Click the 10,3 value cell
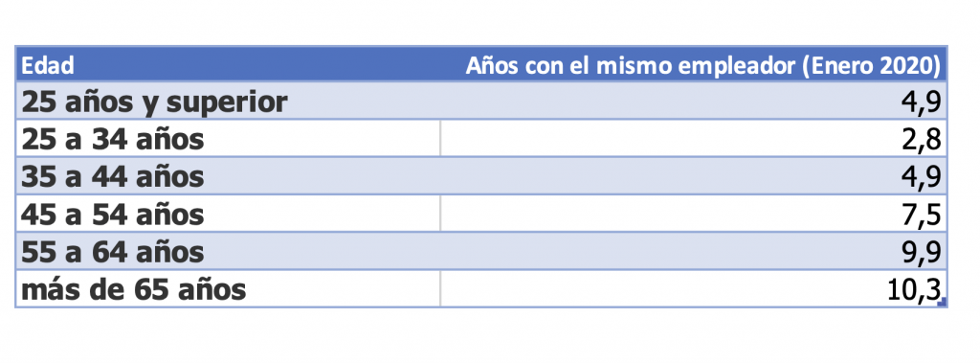 [x=694, y=288]
